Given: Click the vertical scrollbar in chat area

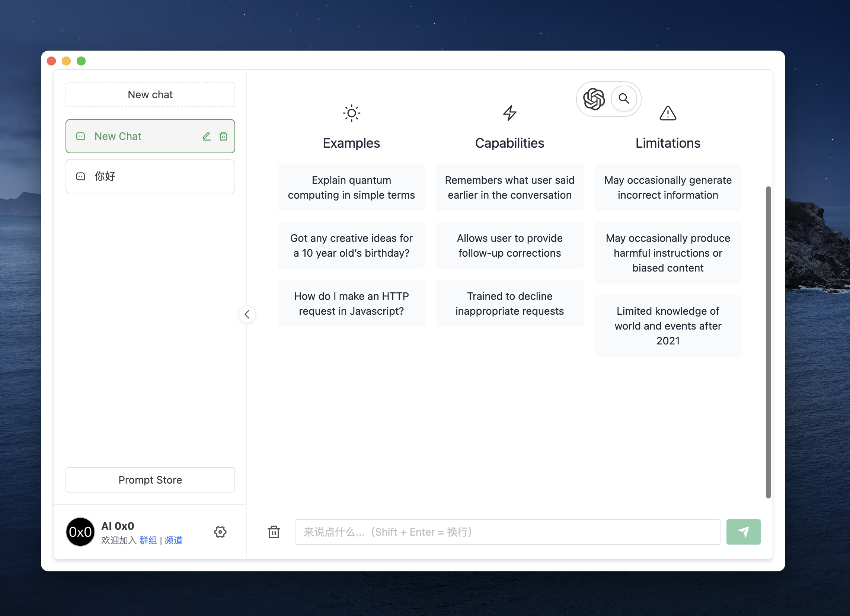Looking at the screenshot, I should pyautogui.click(x=768, y=342).
